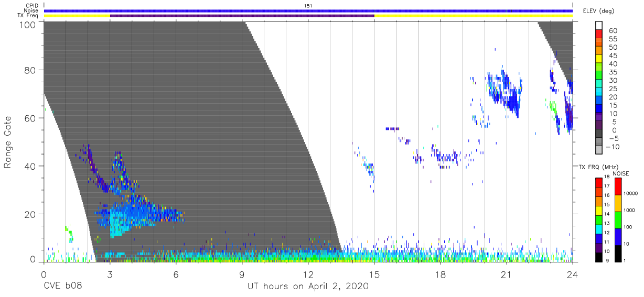The width and height of the screenshot is (644, 297).
Task: Select the blue ELEV swatch between 10 and 15
Action: pos(598,109)
